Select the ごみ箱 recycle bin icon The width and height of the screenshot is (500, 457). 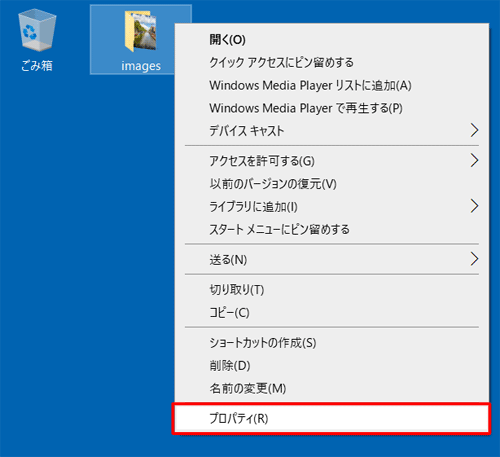coord(37,40)
